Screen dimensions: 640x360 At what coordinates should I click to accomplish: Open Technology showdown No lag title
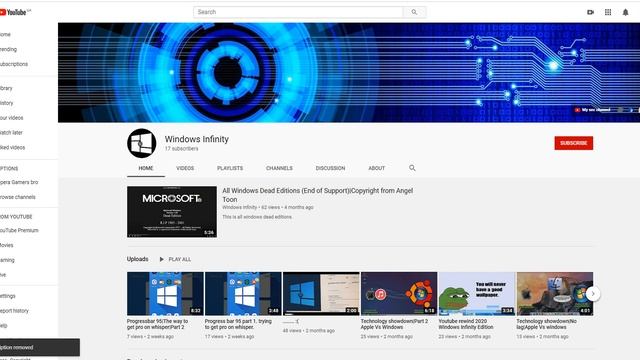(x=546, y=324)
